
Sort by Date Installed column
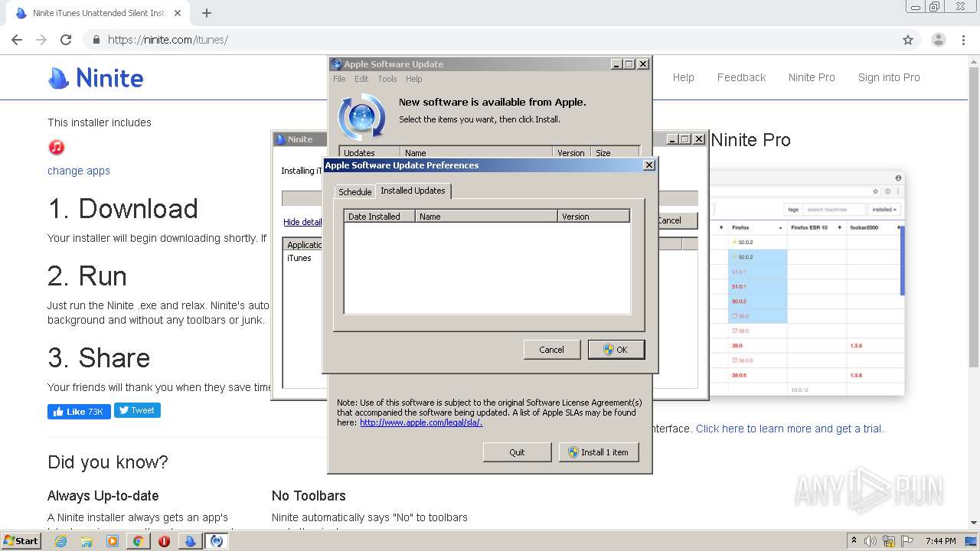[380, 217]
